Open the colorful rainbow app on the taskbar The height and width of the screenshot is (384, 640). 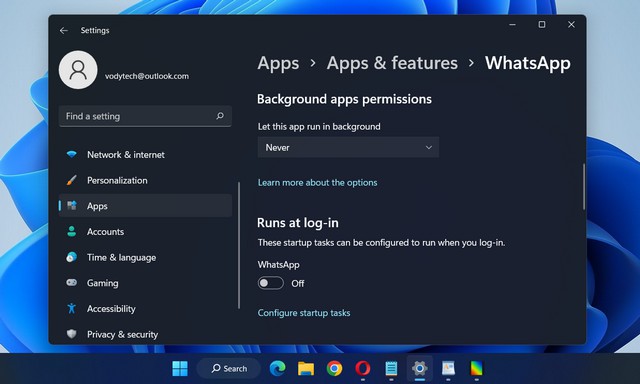click(476, 368)
